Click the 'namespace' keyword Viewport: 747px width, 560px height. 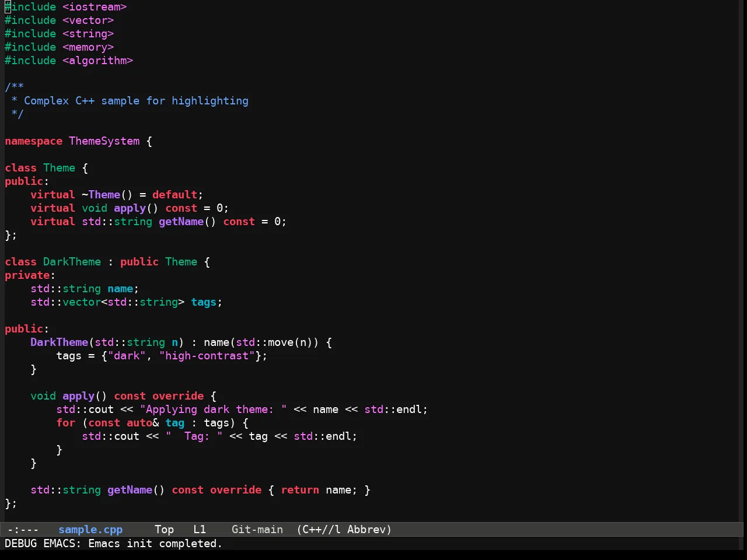(x=34, y=141)
